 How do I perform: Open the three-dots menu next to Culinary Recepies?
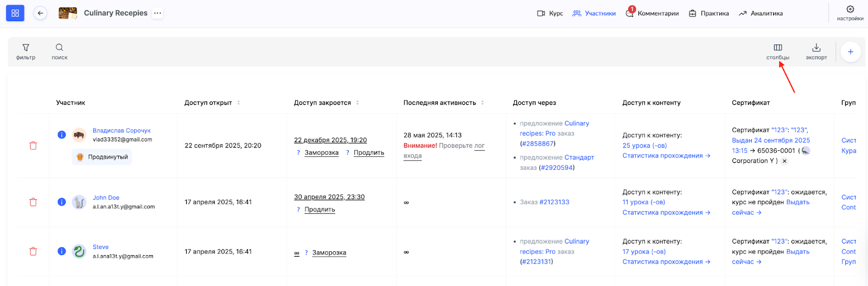157,13
